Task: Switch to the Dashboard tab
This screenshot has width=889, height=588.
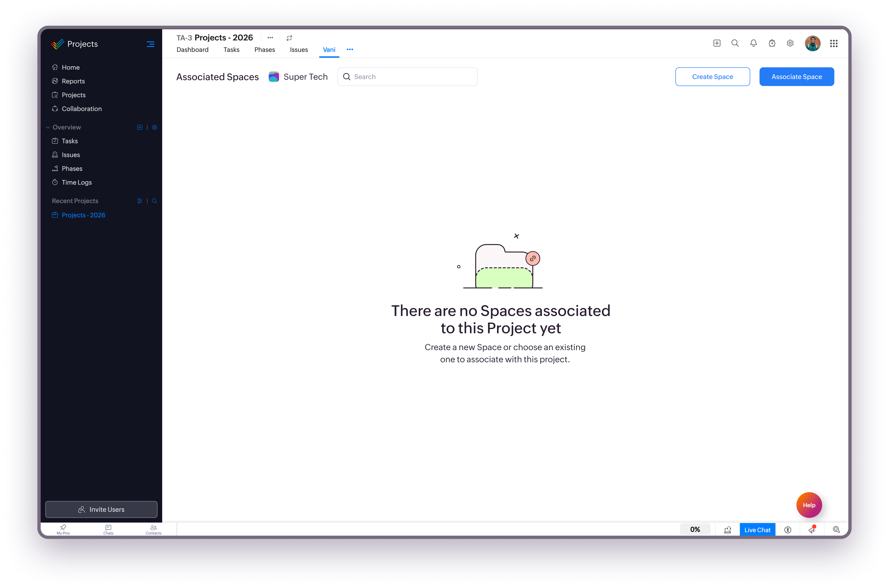Action: (192, 50)
